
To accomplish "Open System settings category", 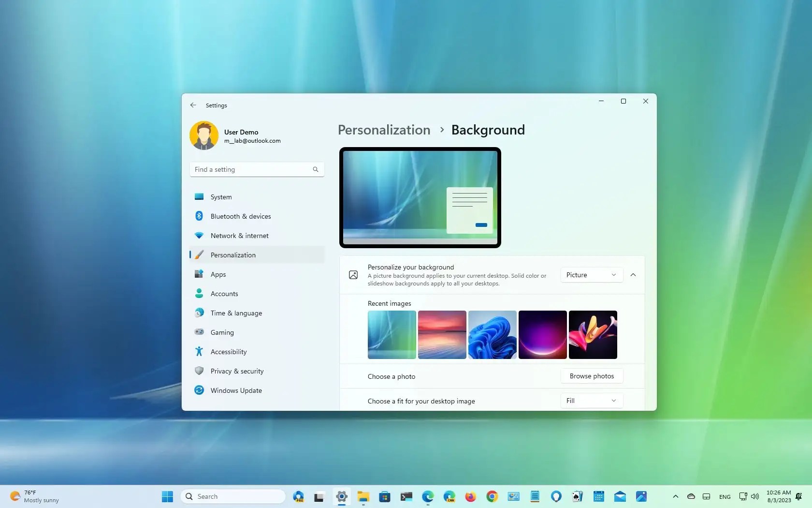I will point(257,197).
